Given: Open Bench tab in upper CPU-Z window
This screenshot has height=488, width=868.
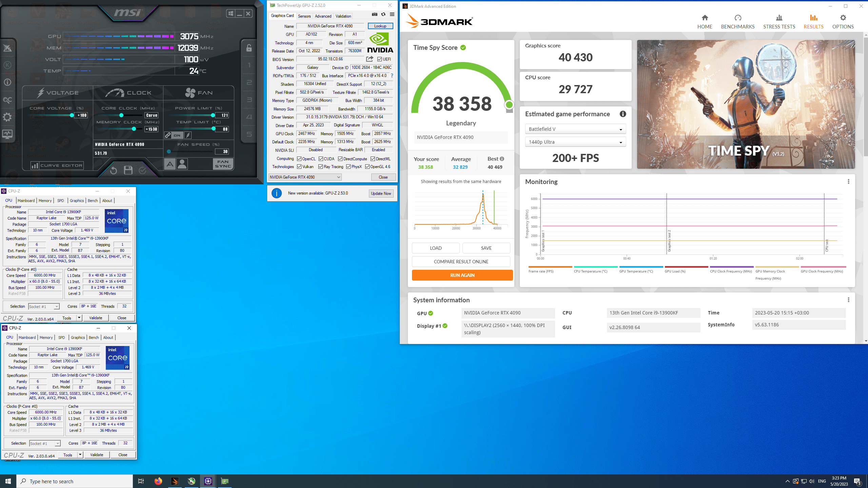Looking at the screenshot, I should pos(93,201).
